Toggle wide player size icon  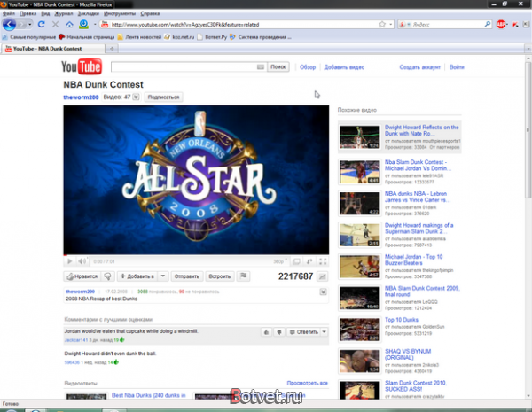click(x=296, y=261)
